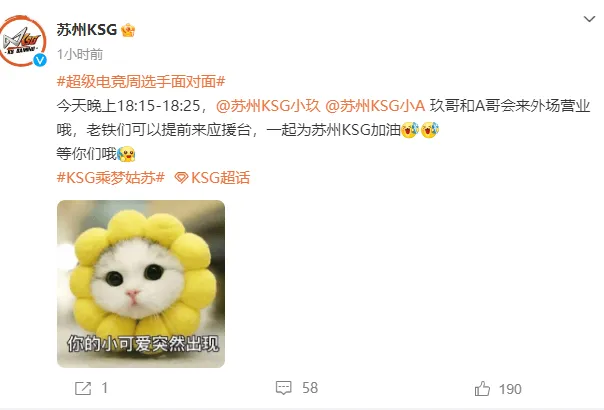Click the diamond super-topic icon before KSG超话
This screenshot has height=410, width=604.
[x=181, y=178]
